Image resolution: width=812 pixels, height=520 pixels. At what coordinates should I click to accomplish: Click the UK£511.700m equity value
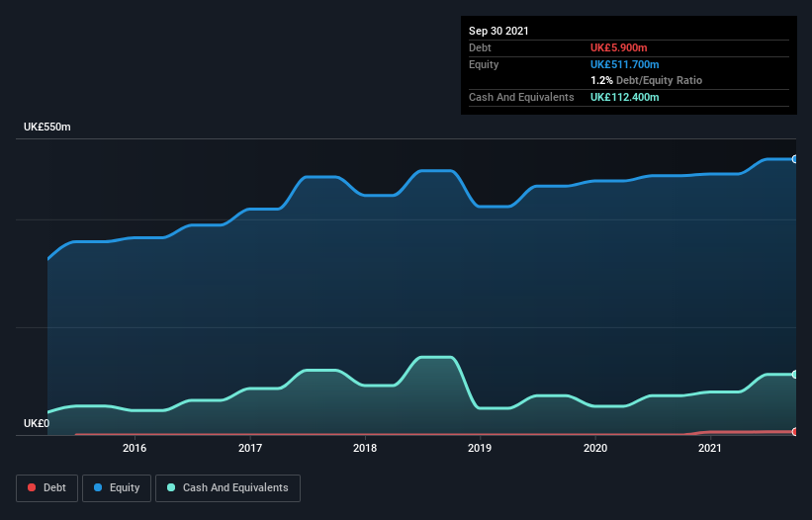[x=624, y=64]
